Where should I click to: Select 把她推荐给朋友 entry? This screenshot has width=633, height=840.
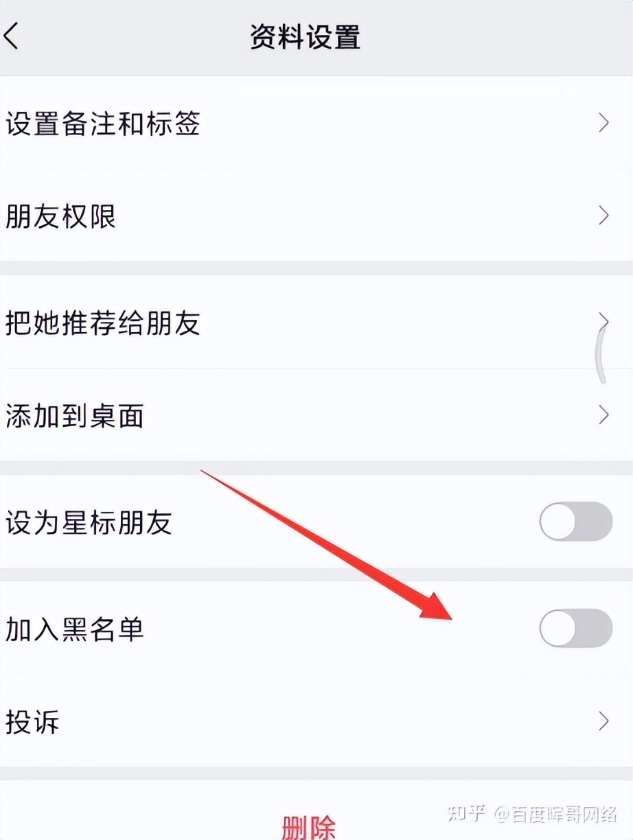(x=316, y=322)
